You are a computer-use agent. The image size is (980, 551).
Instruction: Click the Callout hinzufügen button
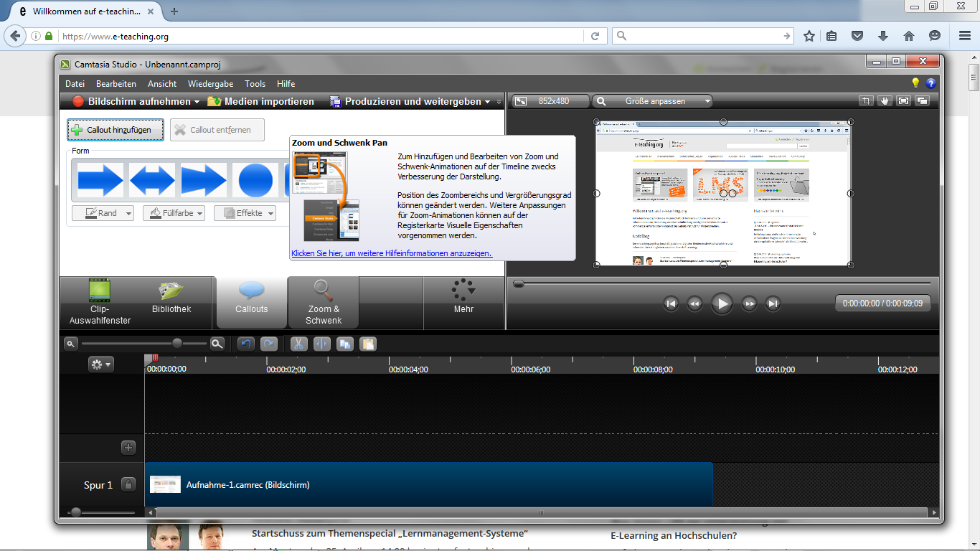point(116,130)
